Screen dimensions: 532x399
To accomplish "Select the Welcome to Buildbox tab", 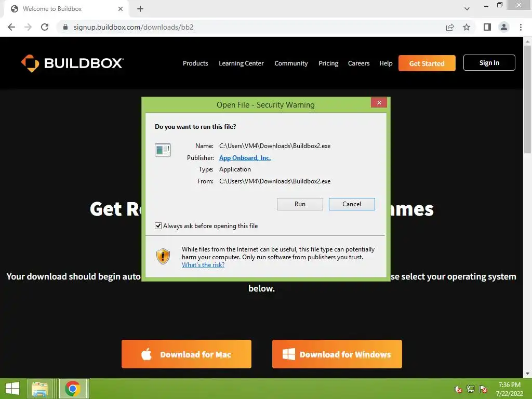I will coord(66,9).
